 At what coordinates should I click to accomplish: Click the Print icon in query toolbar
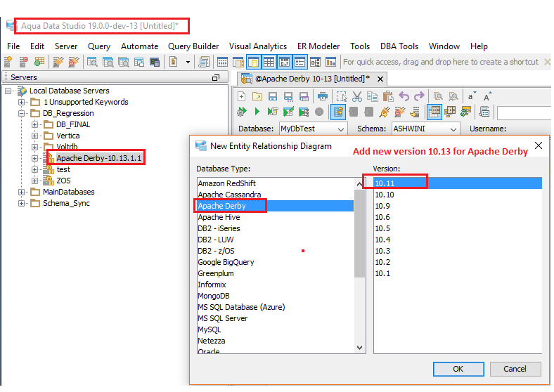(322, 96)
